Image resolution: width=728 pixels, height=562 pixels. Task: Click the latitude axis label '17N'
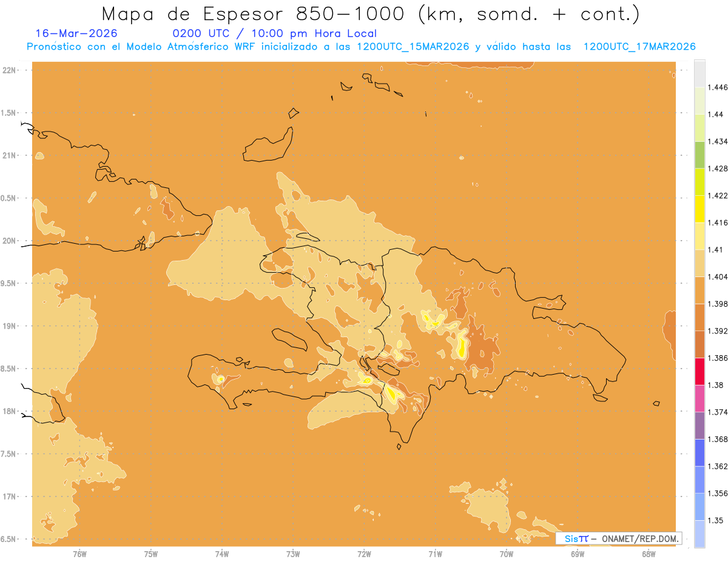pos(9,497)
